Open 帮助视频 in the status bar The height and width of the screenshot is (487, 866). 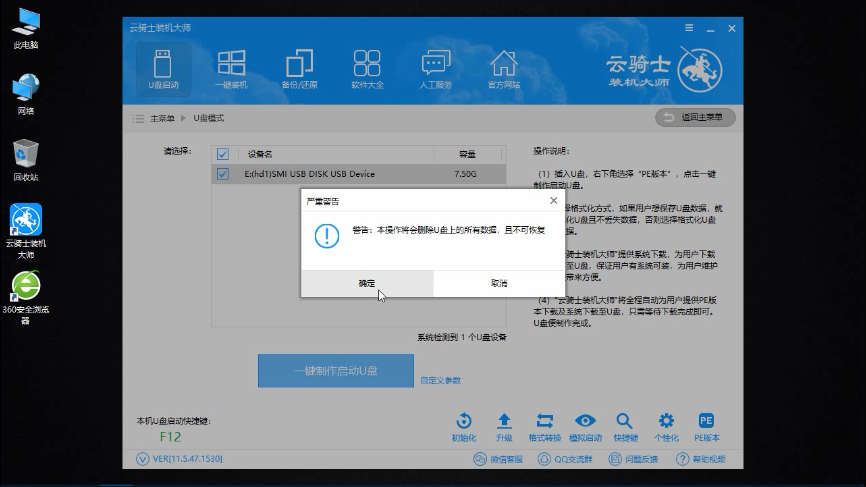[701, 459]
